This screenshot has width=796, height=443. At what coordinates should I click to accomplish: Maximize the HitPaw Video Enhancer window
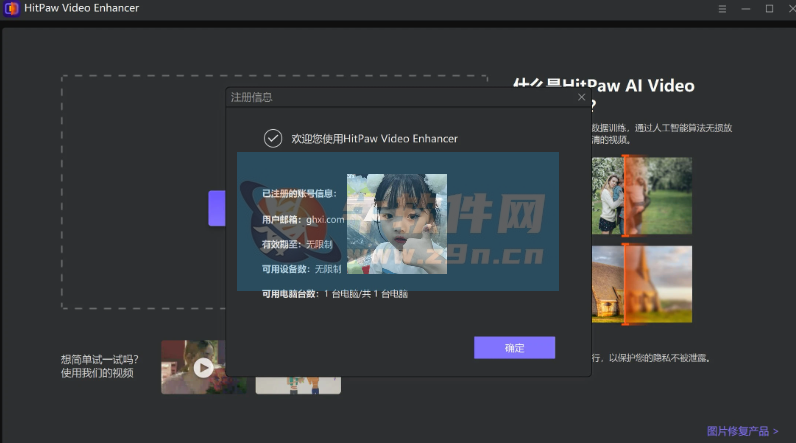pos(770,9)
